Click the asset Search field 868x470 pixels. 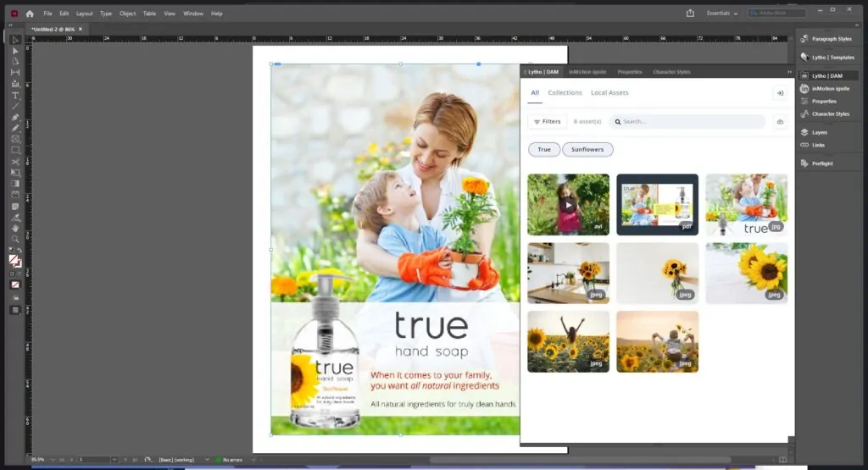pyautogui.click(x=687, y=122)
